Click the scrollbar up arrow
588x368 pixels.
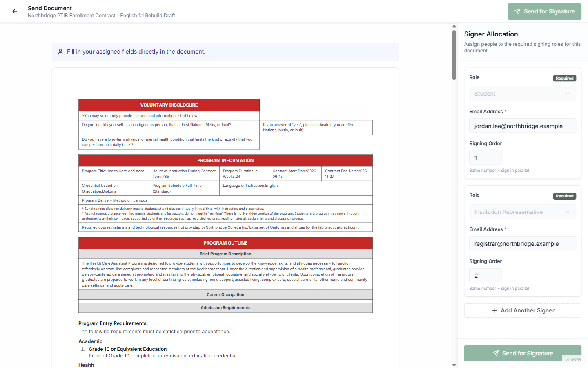point(454,26)
